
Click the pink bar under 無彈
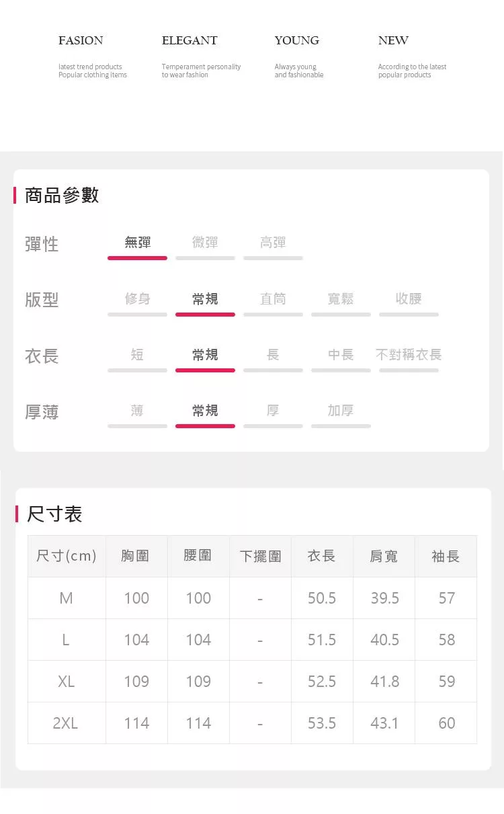[x=137, y=258]
